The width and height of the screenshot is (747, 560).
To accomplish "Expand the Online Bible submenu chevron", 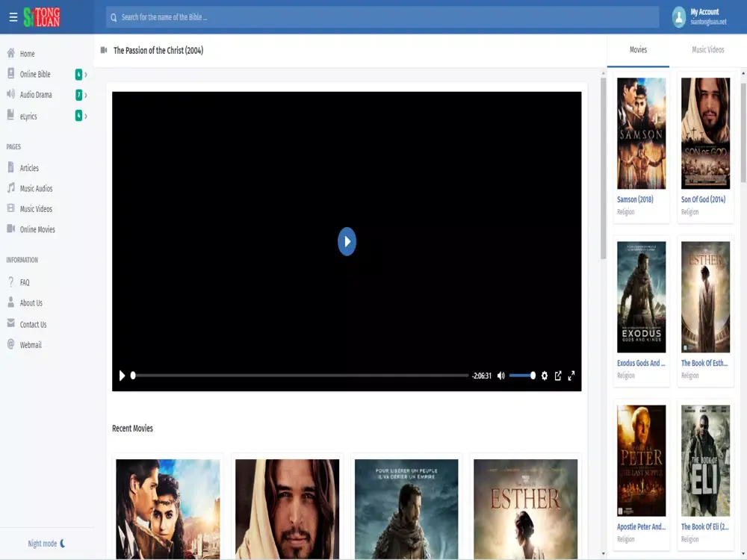I will tap(86, 75).
